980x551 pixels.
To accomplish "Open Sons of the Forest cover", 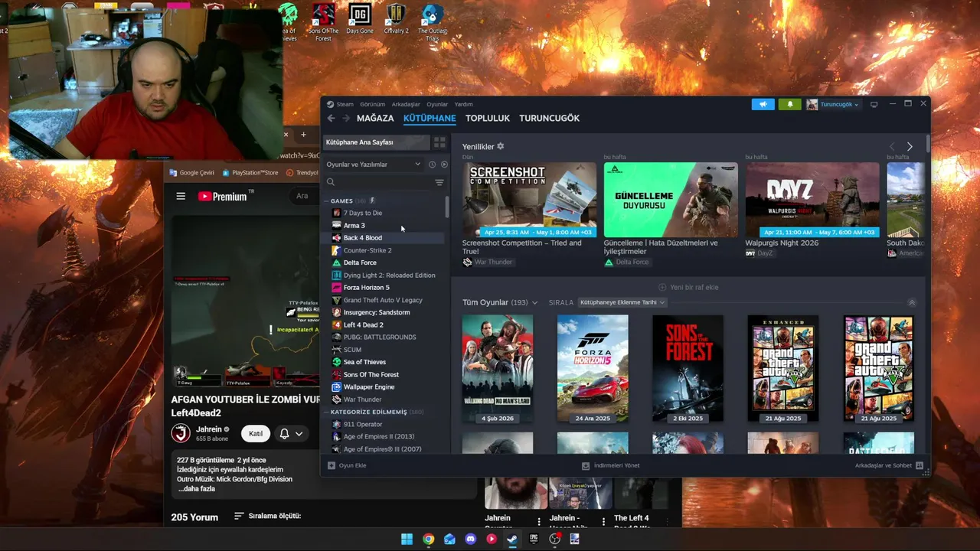I will coord(688,368).
